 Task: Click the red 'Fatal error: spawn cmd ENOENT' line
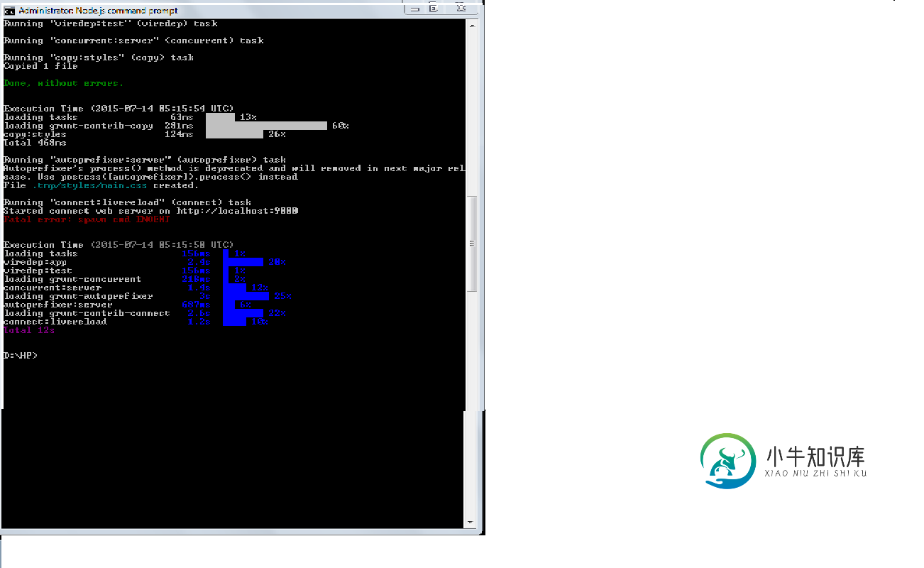(x=87, y=219)
